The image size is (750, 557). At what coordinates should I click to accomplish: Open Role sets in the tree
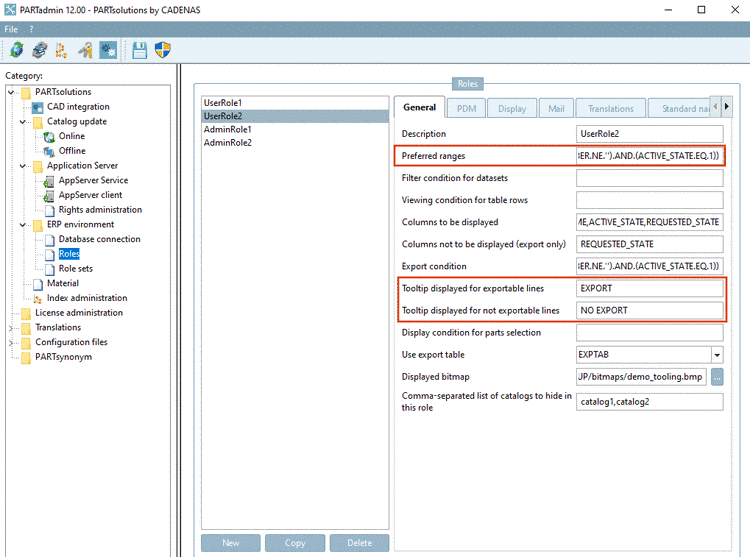click(x=76, y=269)
